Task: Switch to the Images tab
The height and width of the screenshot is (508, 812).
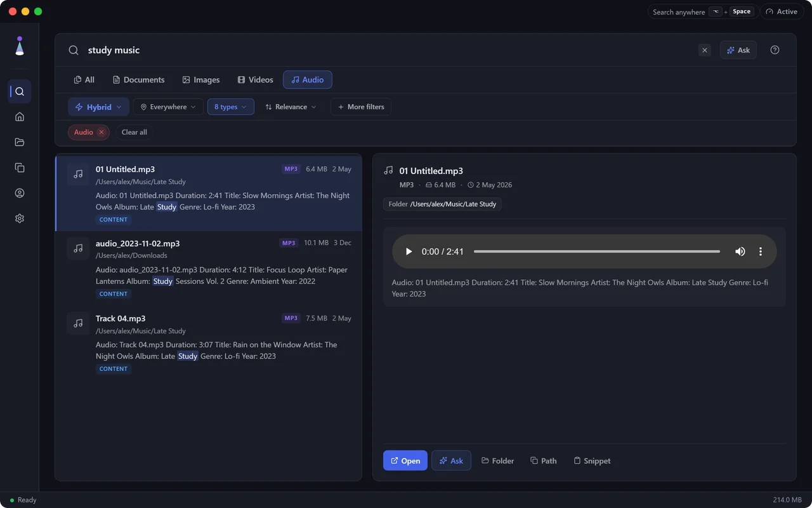Action: pos(200,80)
